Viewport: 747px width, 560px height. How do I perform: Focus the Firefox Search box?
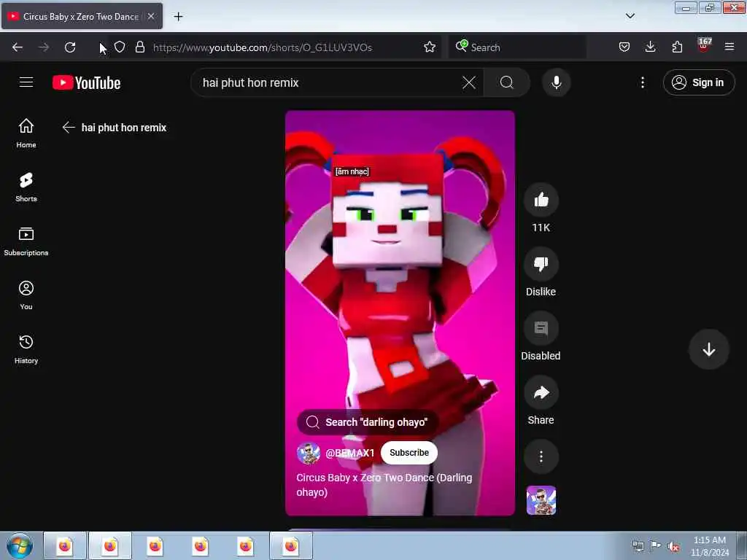(517, 47)
